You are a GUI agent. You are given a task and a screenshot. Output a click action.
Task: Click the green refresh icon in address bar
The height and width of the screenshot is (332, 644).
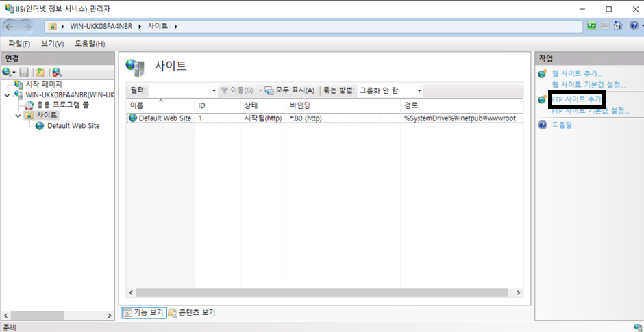591,26
